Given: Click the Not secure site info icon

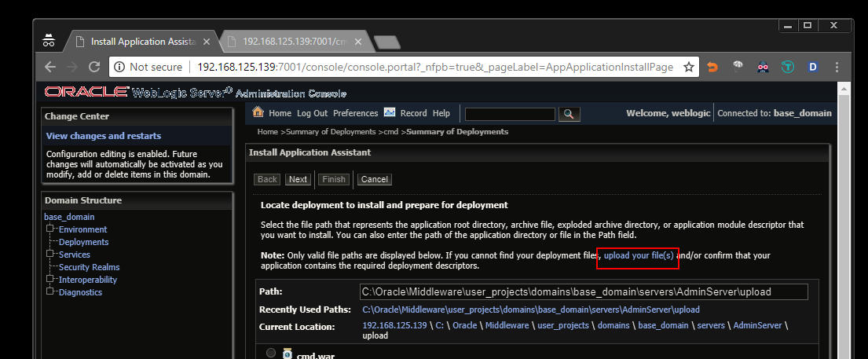Looking at the screenshot, I should click(x=119, y=67).
